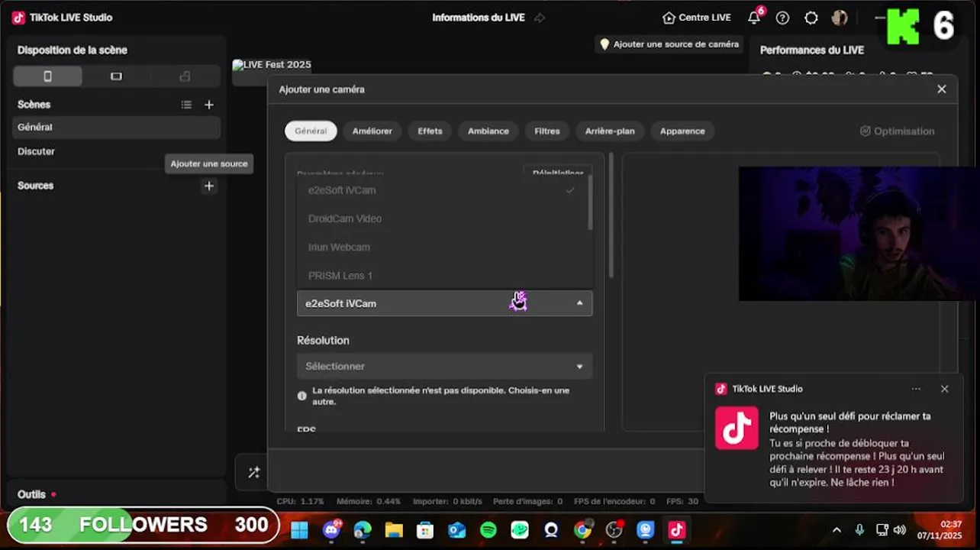Open Outlook from the taskbar
This screenshot has height=550, width=980.
(x=456, y=530)
